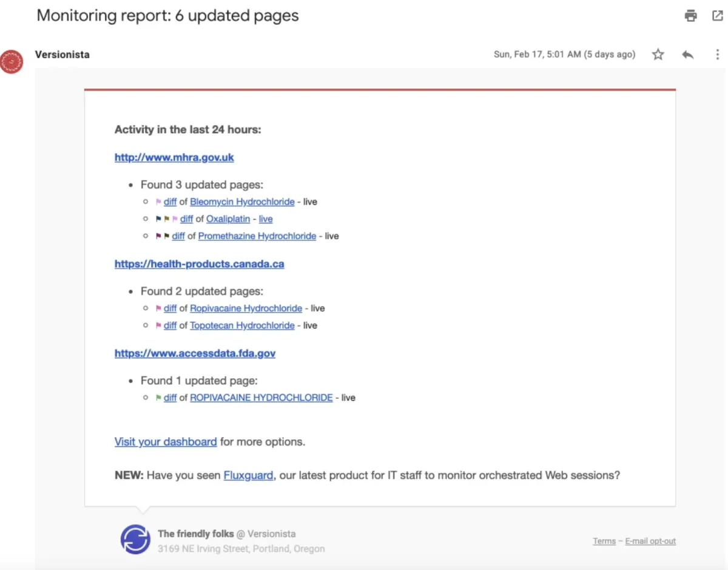Click the 3169 NE Irving Street address
The image size is (728, 570).
click(241, 549)
